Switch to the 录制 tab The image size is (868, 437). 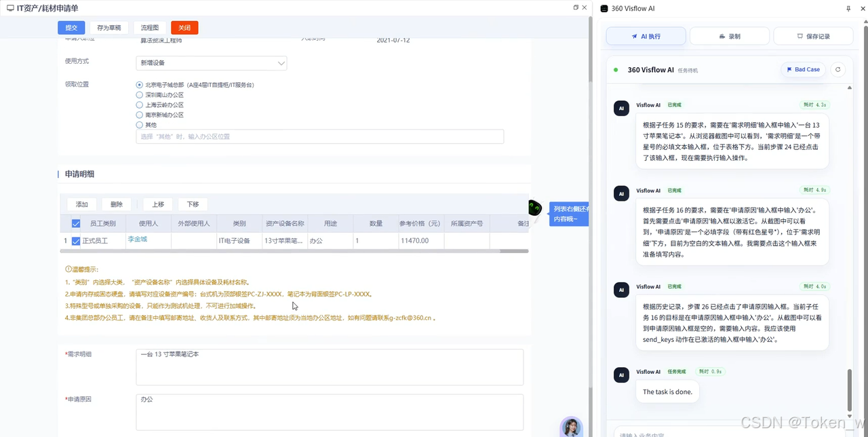[x=730, y=36]
